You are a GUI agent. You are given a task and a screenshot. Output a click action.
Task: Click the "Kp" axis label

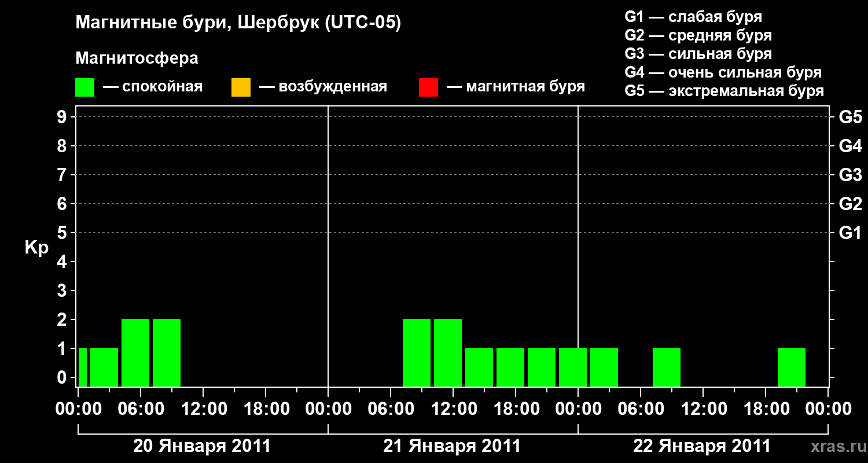[x=36, y=248]
